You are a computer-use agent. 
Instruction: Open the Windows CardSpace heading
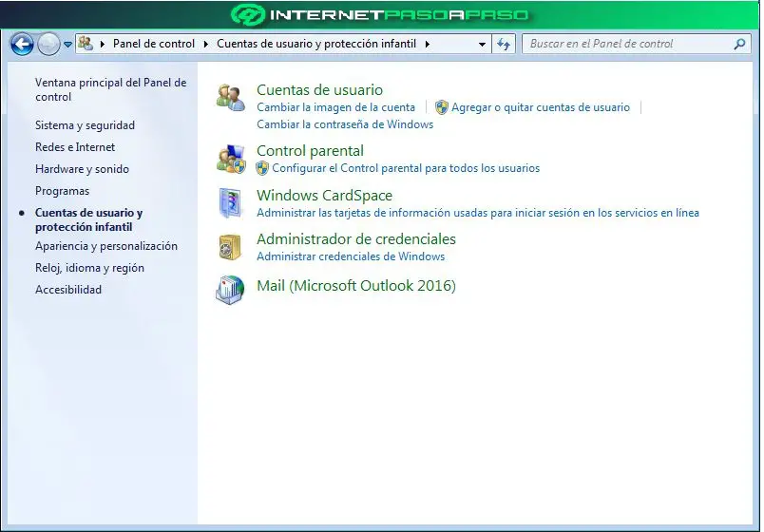(x=324, y=196)
